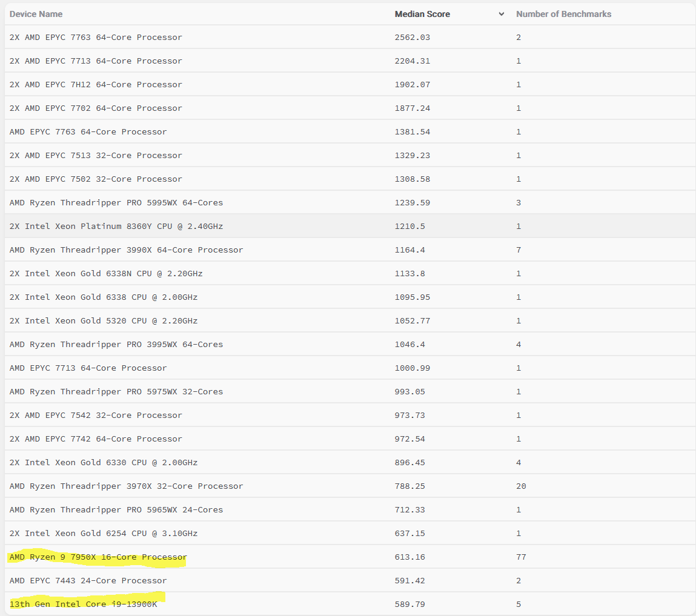Select 2X AMD EPYC 7H12 64-Core Processor row
The height and width of the screenshot is (616, 696).
(x=350, y=84)
